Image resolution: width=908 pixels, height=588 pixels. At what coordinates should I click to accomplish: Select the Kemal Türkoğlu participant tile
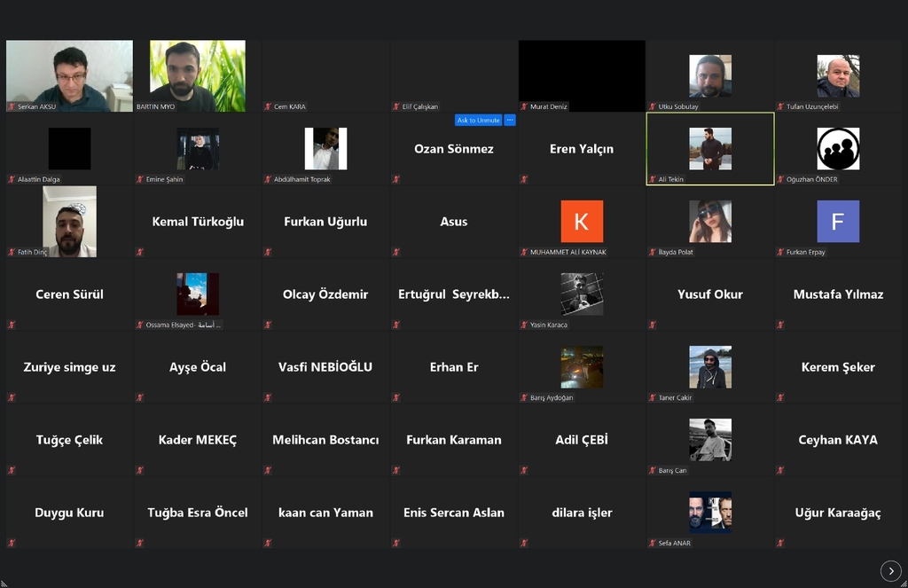198,222
